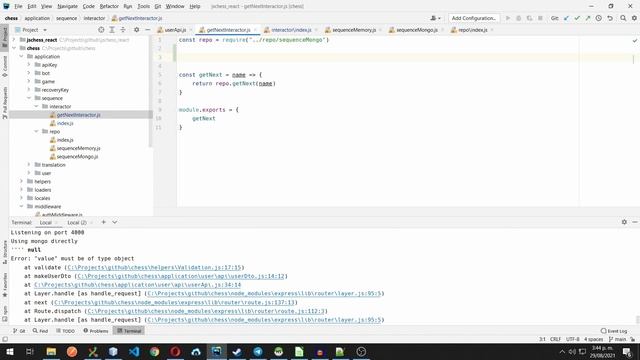Click Select Opened File target icon
This screenshot has height=360, width=640.
pyautogui.click(x=101, y=30)
